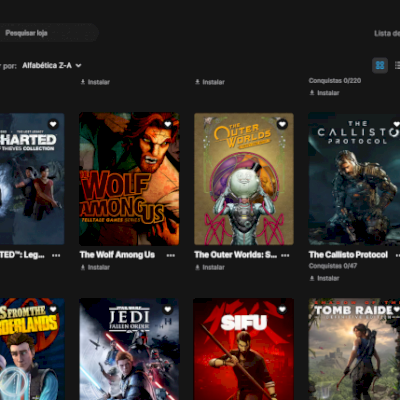Image resolution: width=400 pixels, height=400 pixels.
Task: Favorite Uncharted Legacy of Thieves heart icon
Action: pos(53,124)
